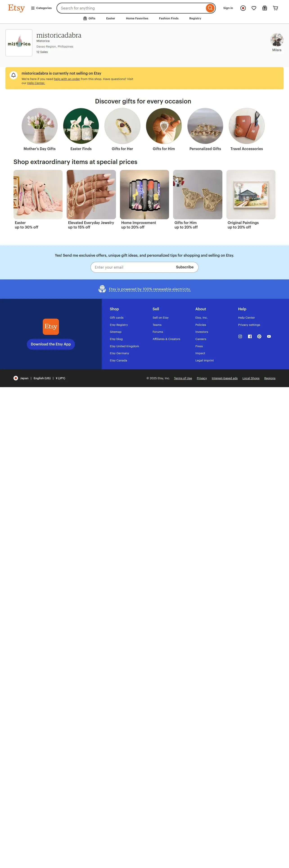This screenshot has height=868, width=289.
Task: Open Gift cards footer link
Action: coord(116,318)
